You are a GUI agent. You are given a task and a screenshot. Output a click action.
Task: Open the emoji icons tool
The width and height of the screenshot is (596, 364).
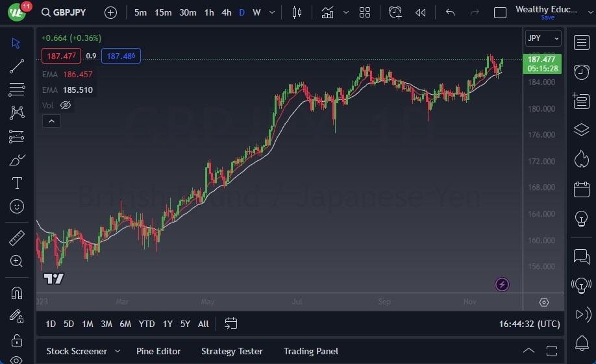(x=17, y=206)
